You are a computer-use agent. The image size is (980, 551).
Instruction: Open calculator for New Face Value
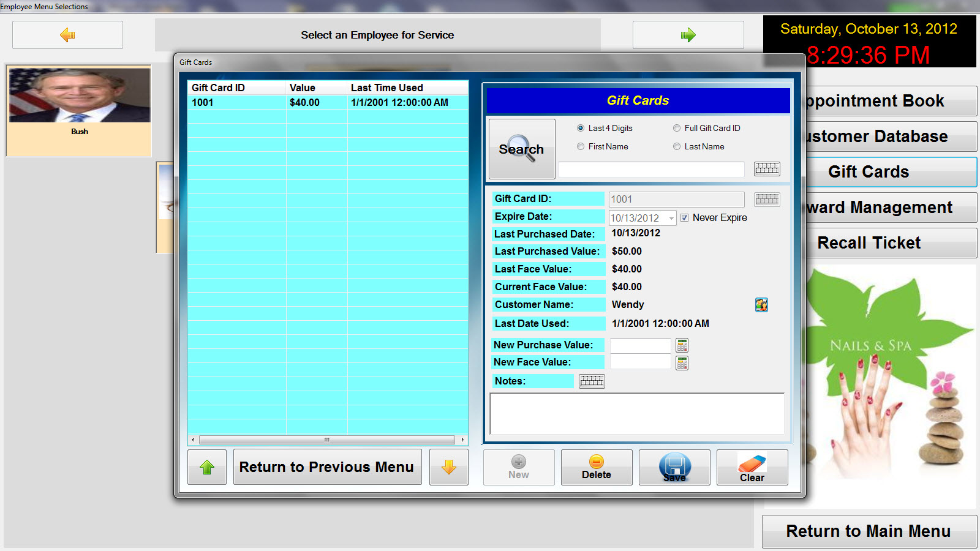[x=682, y=363]
